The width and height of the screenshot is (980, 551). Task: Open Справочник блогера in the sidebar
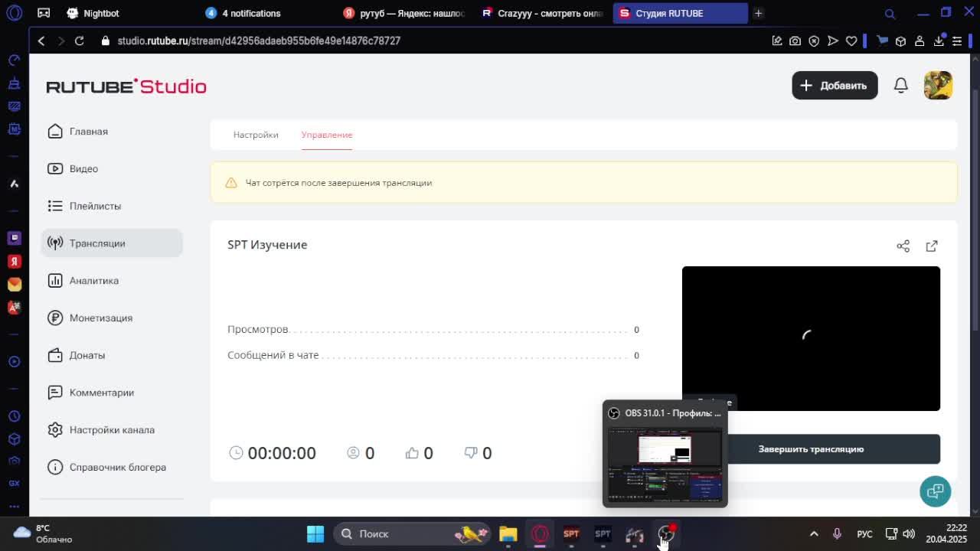[112, 468]
